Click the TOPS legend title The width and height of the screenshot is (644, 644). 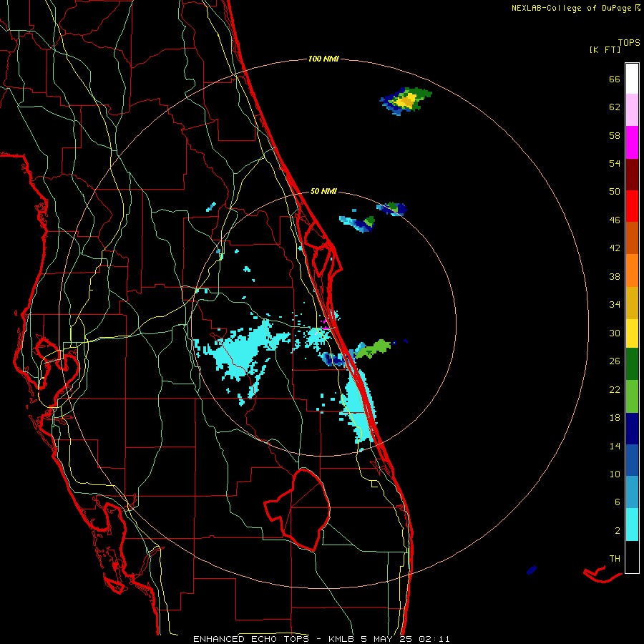click(x=629, y=42)
